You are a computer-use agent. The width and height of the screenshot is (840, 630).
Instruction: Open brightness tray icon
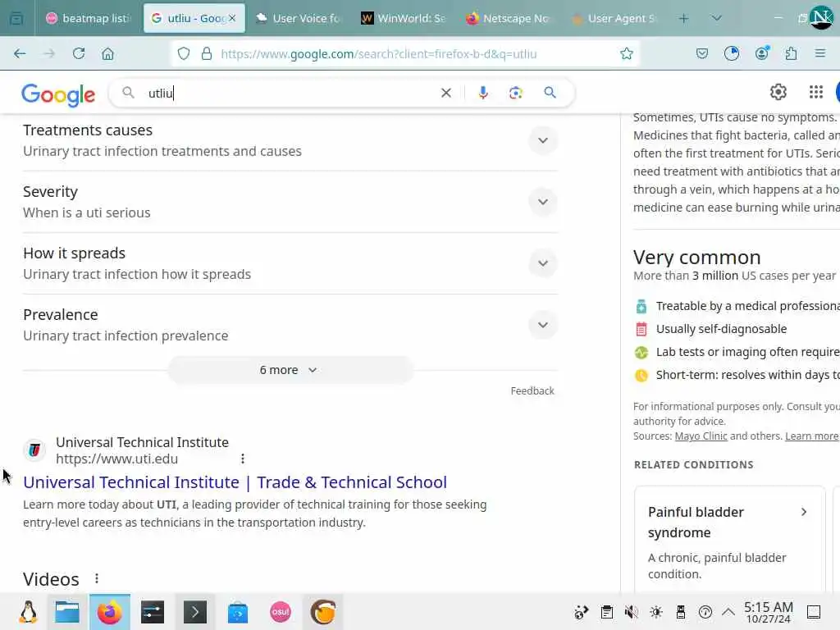tap(655, 612)
